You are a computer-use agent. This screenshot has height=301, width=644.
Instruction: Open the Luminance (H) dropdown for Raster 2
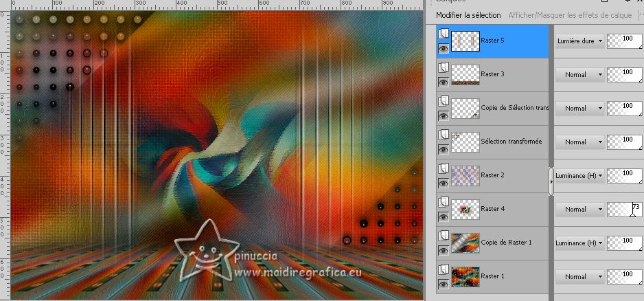(x=580, y=176)
